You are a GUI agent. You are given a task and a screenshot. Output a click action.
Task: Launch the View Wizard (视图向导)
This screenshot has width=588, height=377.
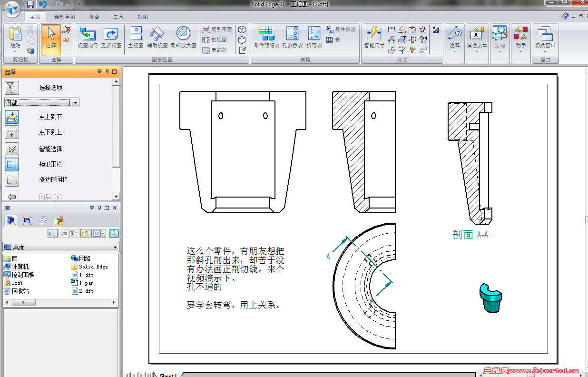(88, 37)
